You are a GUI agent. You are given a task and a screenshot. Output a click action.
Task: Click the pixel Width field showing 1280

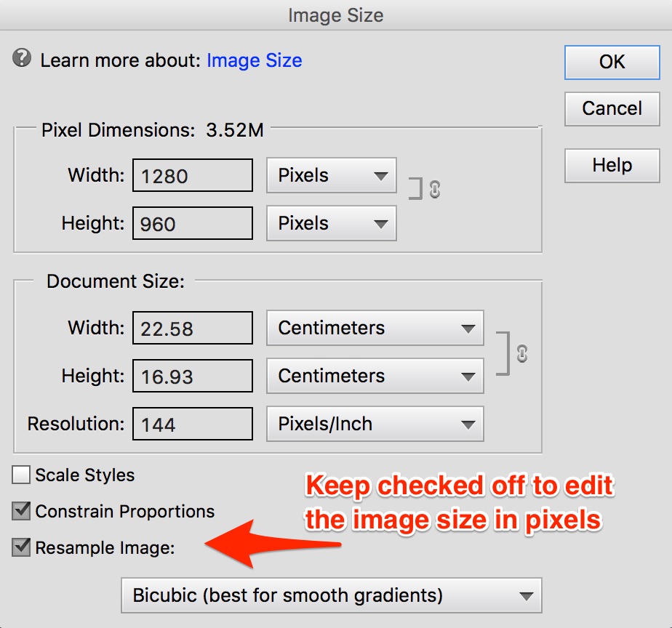coord(193,176)
